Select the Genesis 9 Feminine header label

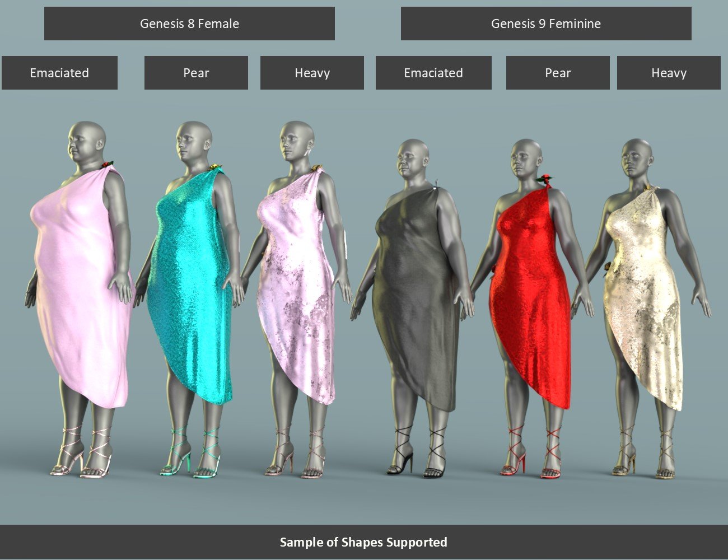(x=546, y=24)
